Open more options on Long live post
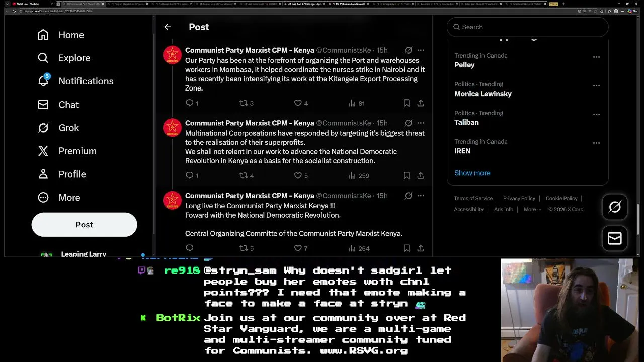644x362 pixels. pos(421,196)
